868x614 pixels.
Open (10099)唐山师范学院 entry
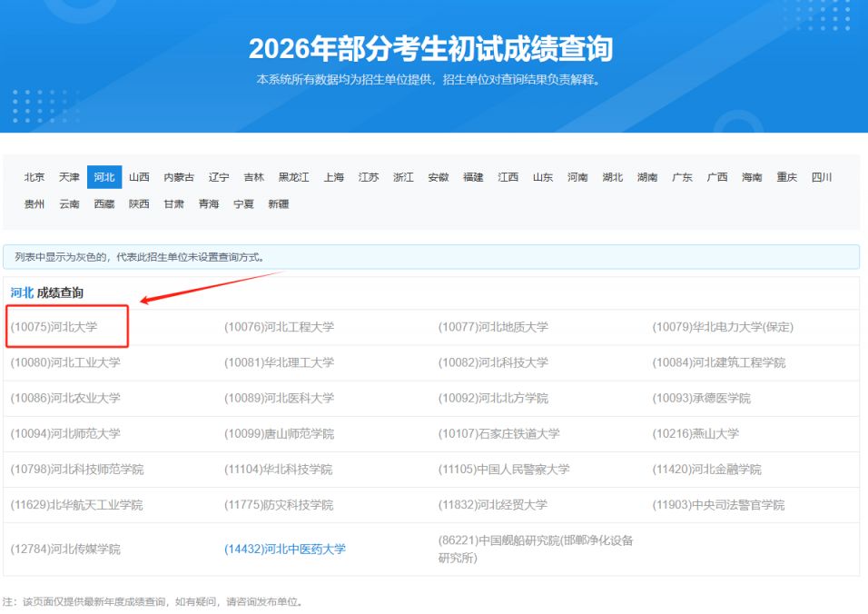[x=279, y=433]
